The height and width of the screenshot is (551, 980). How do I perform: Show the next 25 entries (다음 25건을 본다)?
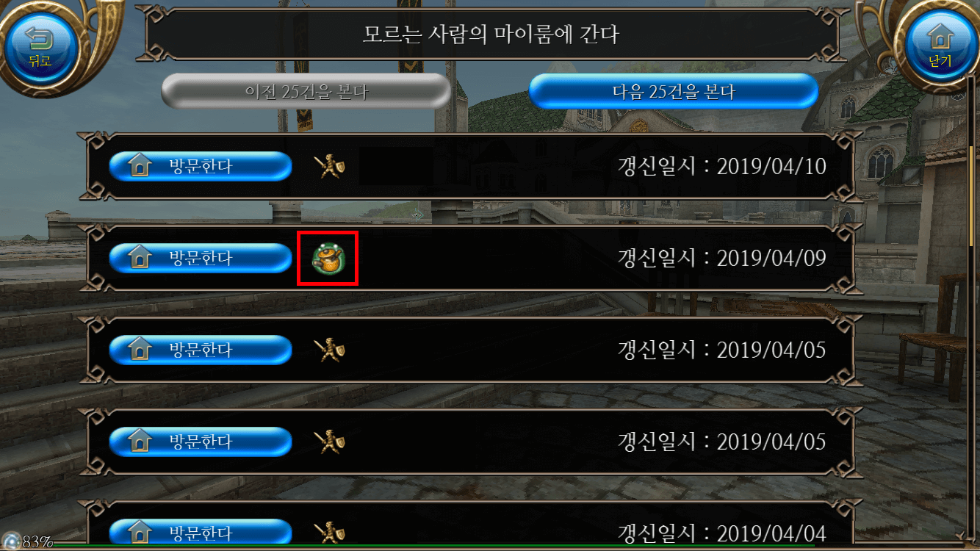pos(674,92)
